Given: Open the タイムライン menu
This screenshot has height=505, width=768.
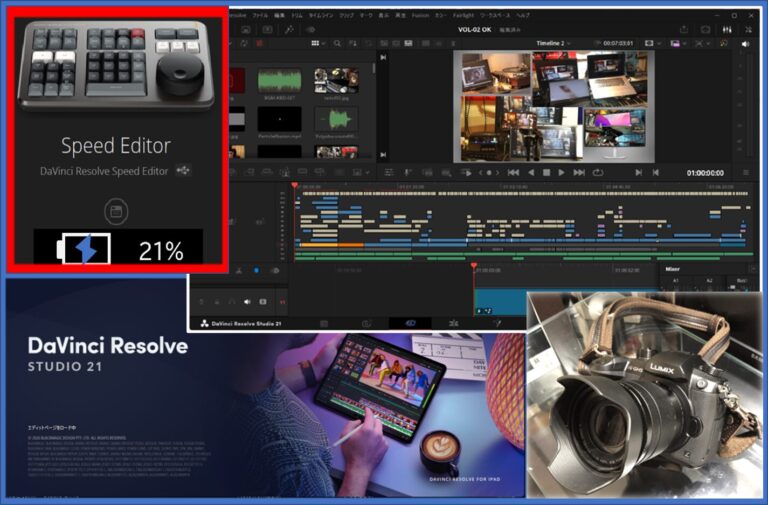Looking at the screenshot, I should 320,16.
